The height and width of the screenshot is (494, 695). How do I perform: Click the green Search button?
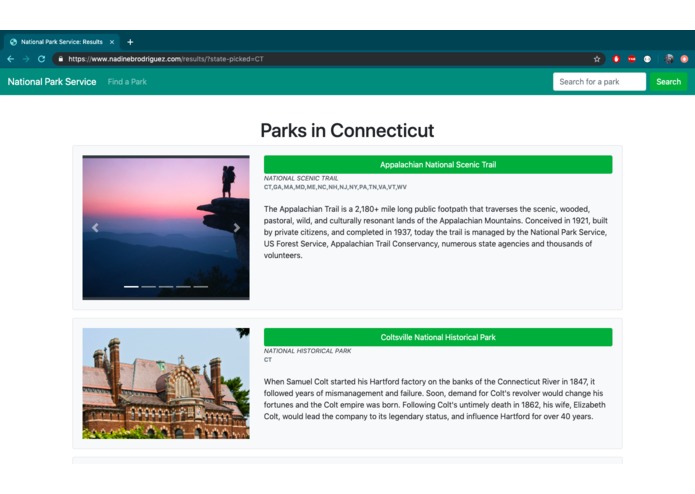point(668,82)
